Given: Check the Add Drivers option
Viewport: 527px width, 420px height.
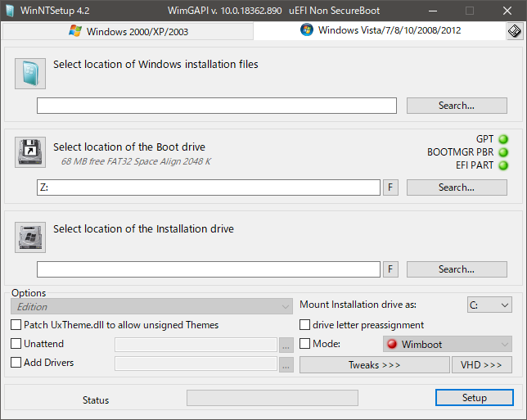Looking at the screenshot, I should pyautogui.click(x=16, y=363).
